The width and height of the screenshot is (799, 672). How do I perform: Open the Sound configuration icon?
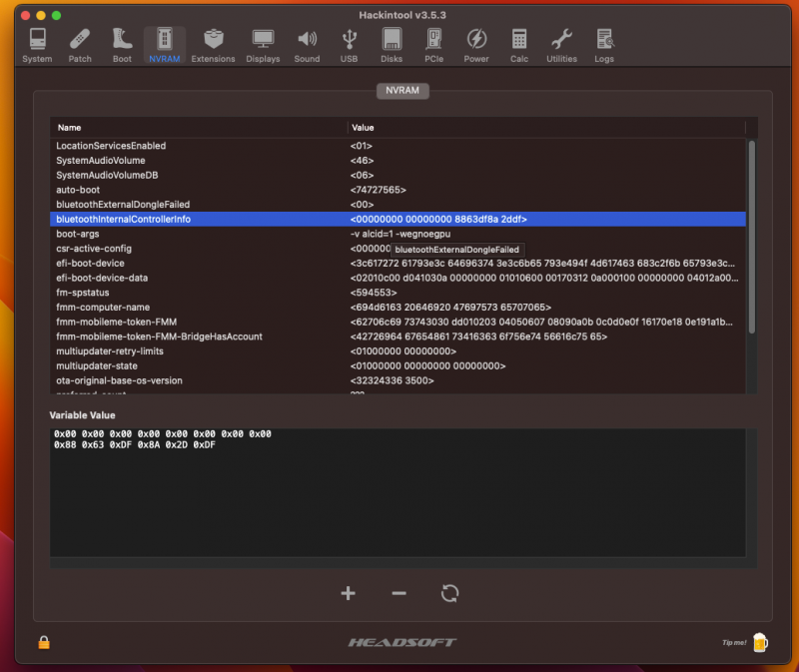(307, 40)
